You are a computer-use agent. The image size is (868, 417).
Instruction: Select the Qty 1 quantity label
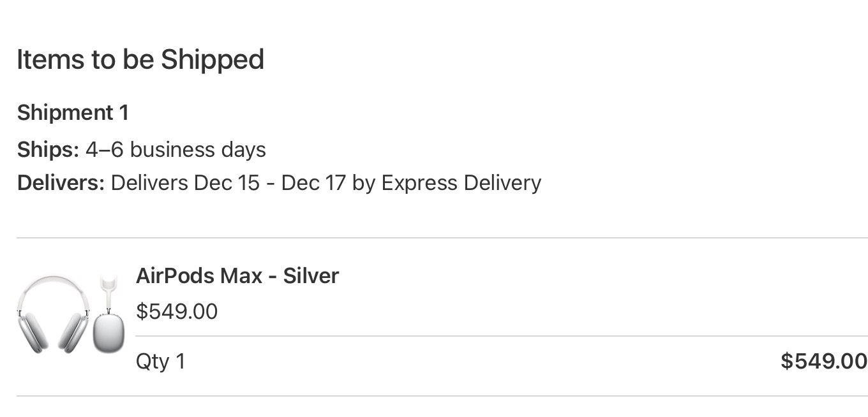coord(160,362)
